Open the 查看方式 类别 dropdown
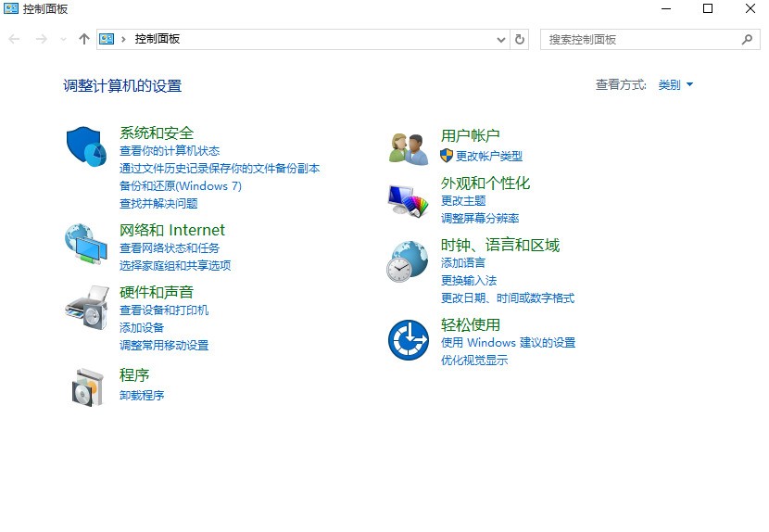 click(x=675, y=85)
